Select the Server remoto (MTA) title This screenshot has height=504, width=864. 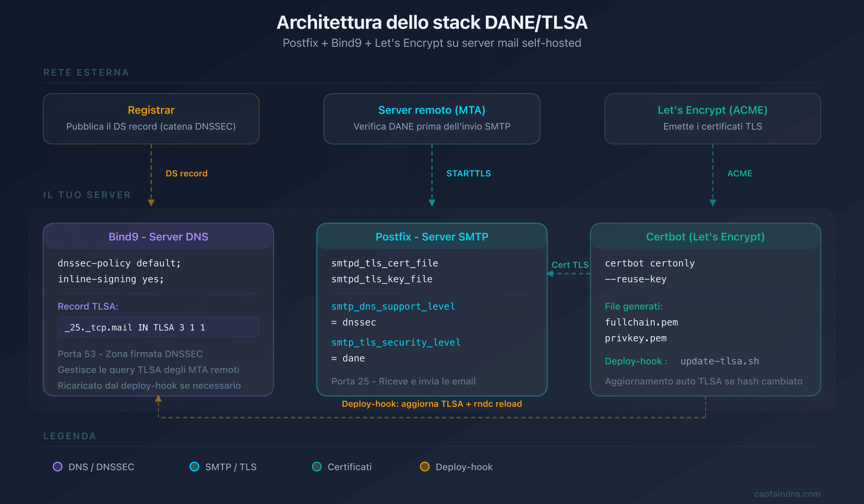point(432,110)
